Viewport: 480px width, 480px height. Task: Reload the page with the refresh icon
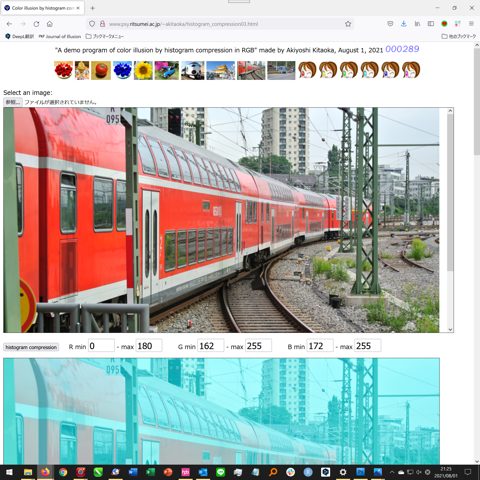(36, 24)
